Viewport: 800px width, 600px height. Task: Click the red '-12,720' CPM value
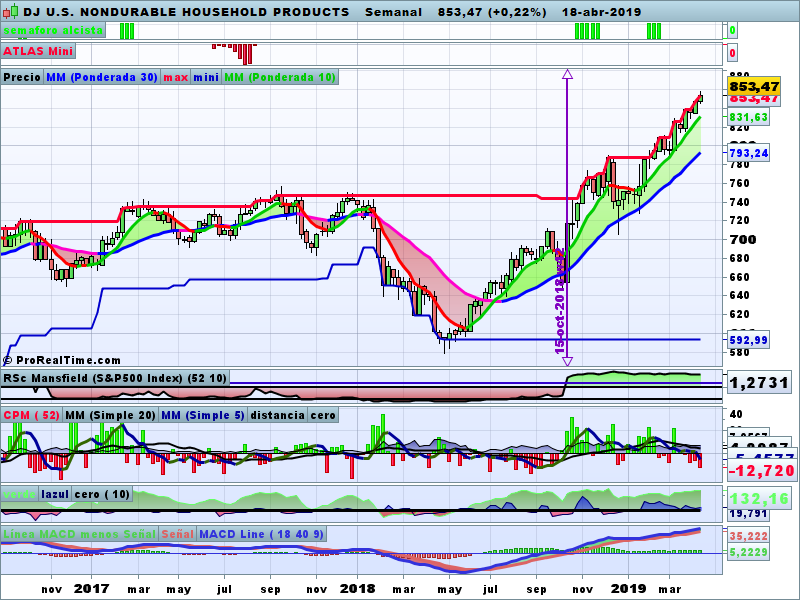coord(761,470)
